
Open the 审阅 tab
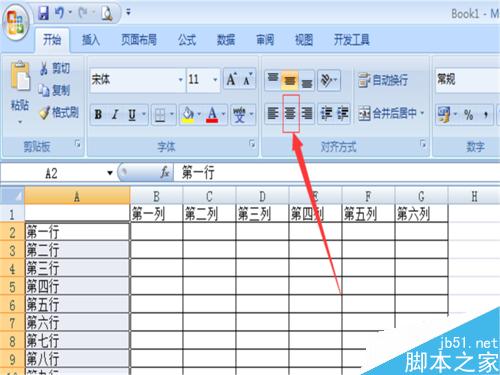point(265,40)
